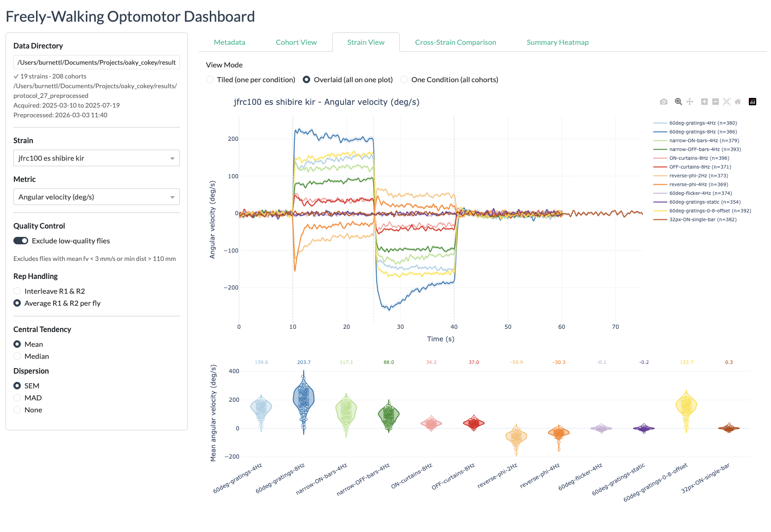Open the Summary Heatmap tab
Viewport: 771px width, 532px height.
point(557,42)
